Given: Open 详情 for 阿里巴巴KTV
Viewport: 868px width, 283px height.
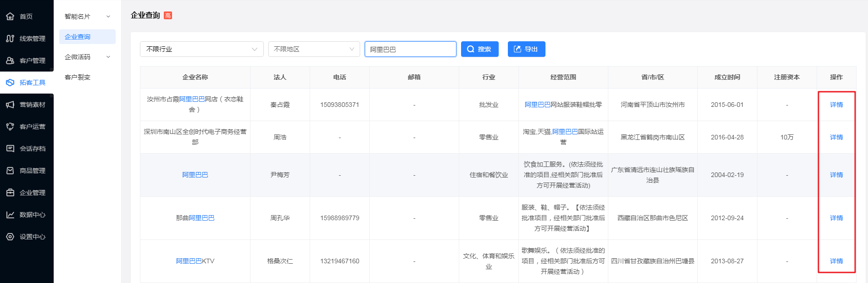Looking at the screenshot, I should pos(836,261).
